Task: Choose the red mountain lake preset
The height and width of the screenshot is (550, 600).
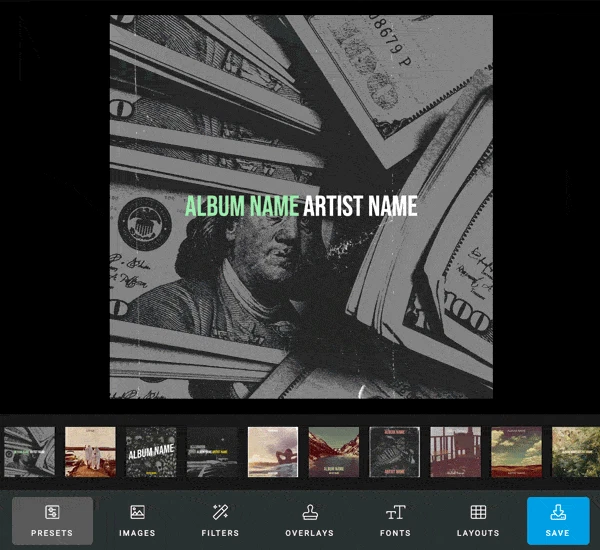Action: pos(334,452)
